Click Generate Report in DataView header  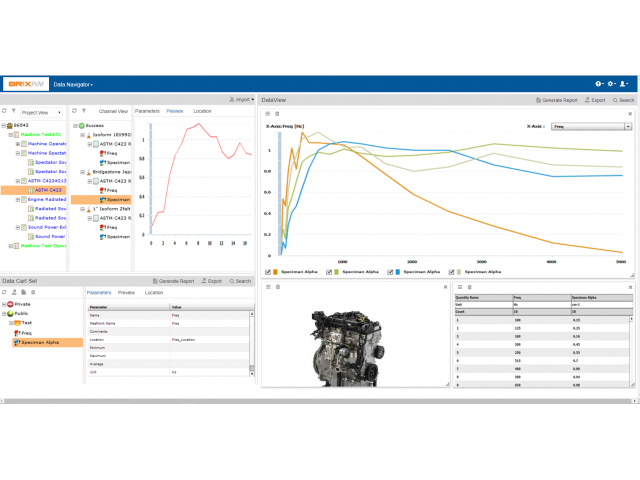[x=558, y=101]
